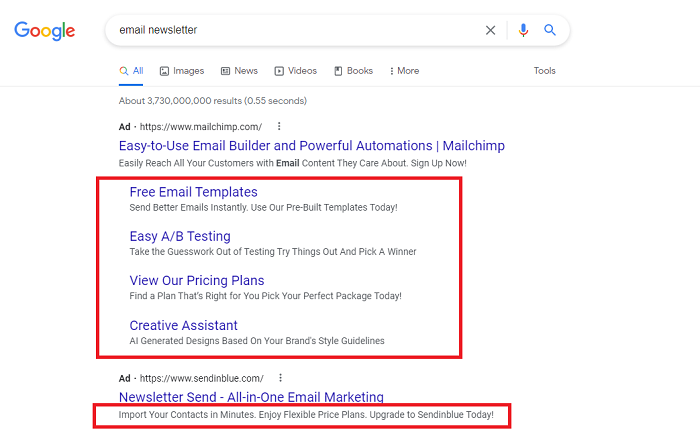Open the Images search tab
The width and height of the screenshot is (700, 434).
point(181,71)
